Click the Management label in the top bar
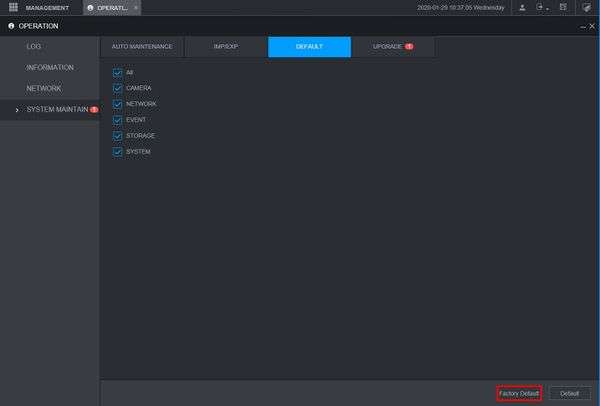 [47, 8]
